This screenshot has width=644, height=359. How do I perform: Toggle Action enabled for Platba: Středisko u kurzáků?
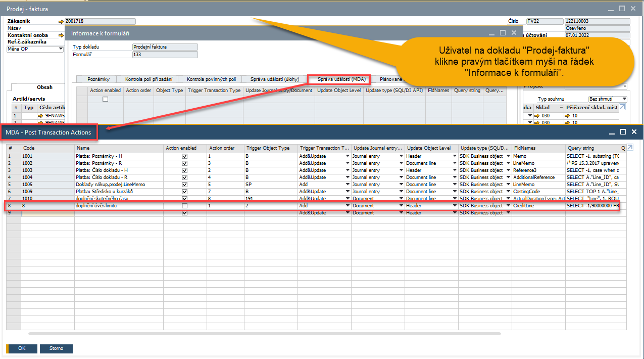coord(184,192)
